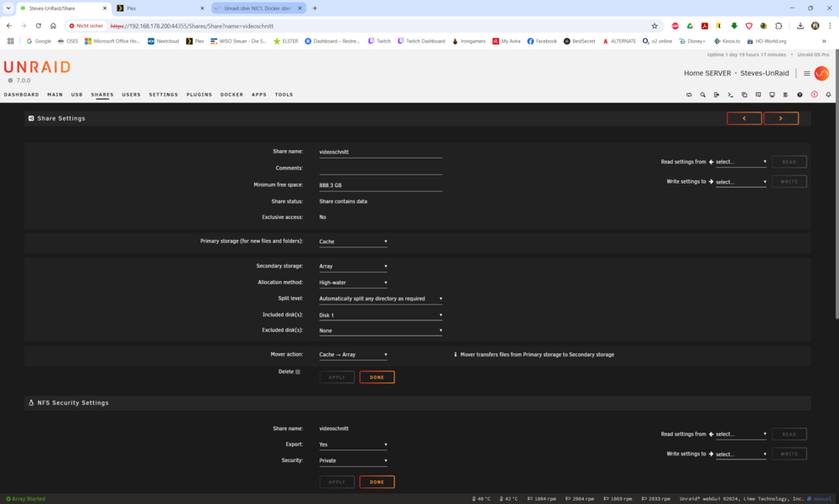Click the Comments input field
The height and width of the screenshot is (504, 839).
380,169
